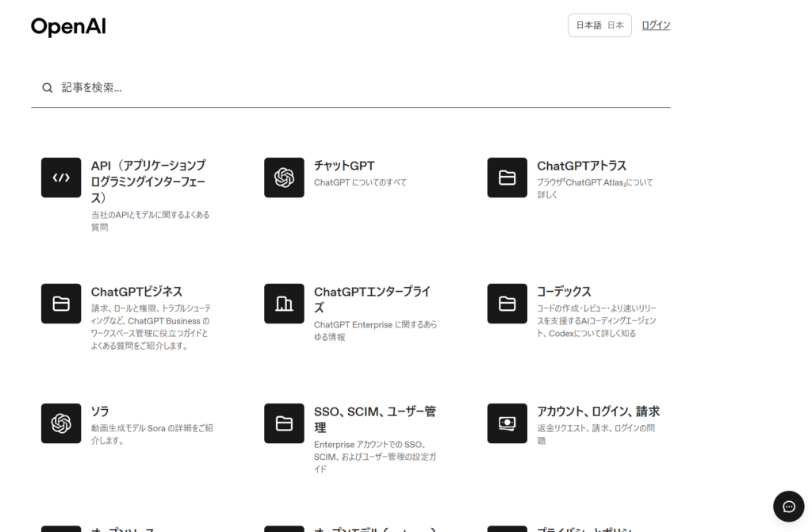The image size is (812, 532).
Task: Open the コーデックス category title
Action: click(x=564, y=292)
